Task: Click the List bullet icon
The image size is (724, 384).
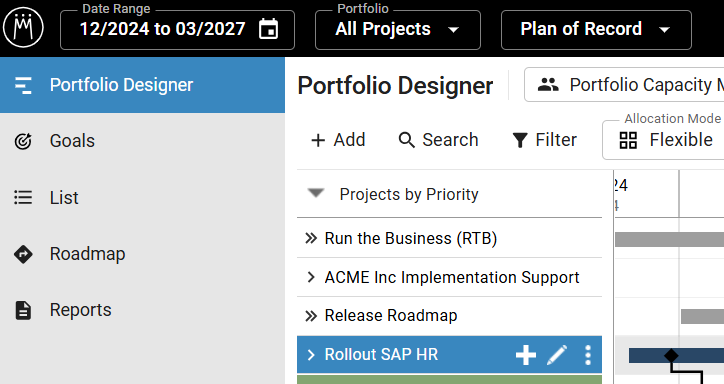Action: tap(23, 198)
